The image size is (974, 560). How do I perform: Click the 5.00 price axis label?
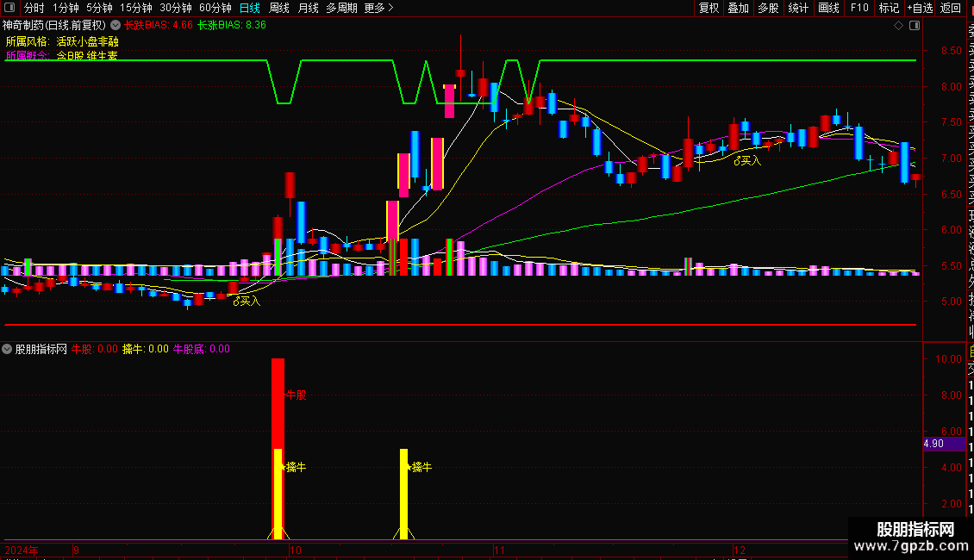[x=951, y=302]
